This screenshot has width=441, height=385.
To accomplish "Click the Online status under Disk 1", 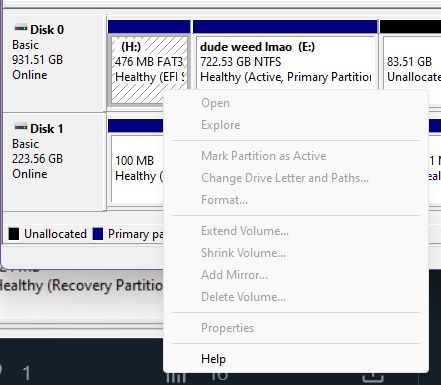I will (x=30, y=174).
